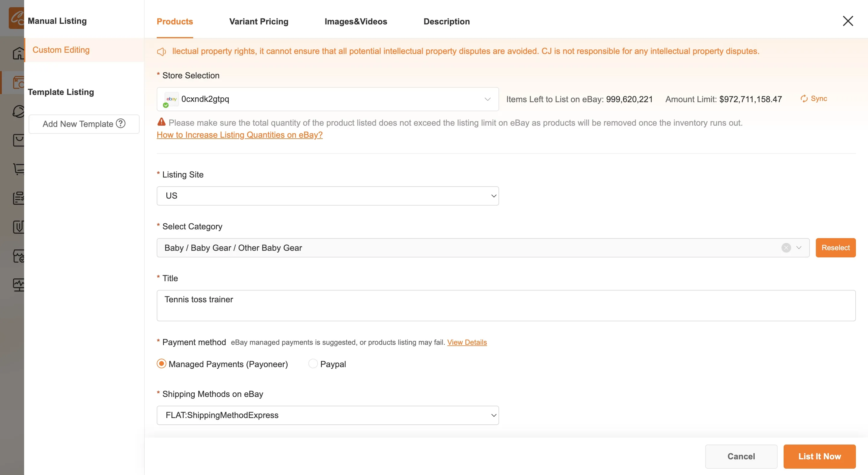Open How to Increase Listing Quantities link
868x475 pixels.
(240, 135)
